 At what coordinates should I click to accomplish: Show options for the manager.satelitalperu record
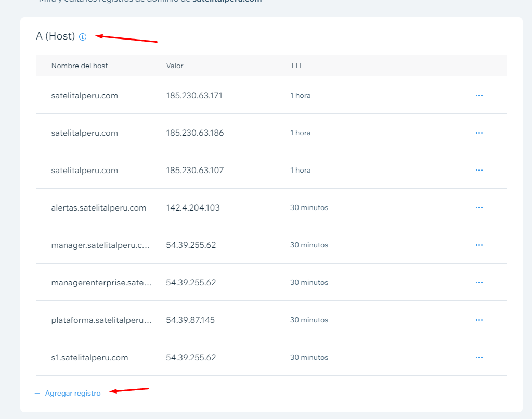479,245
